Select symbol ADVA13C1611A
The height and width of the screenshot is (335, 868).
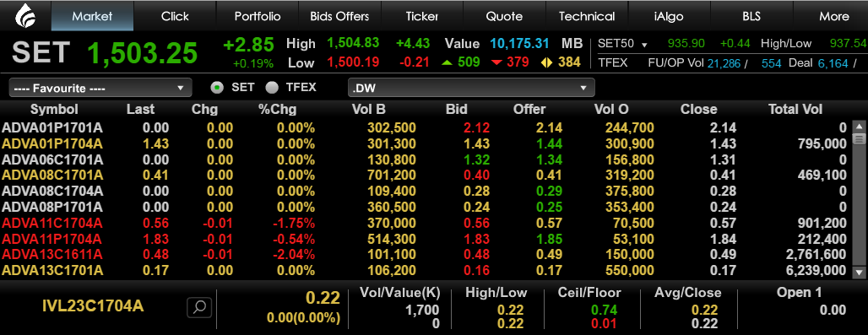52,255
